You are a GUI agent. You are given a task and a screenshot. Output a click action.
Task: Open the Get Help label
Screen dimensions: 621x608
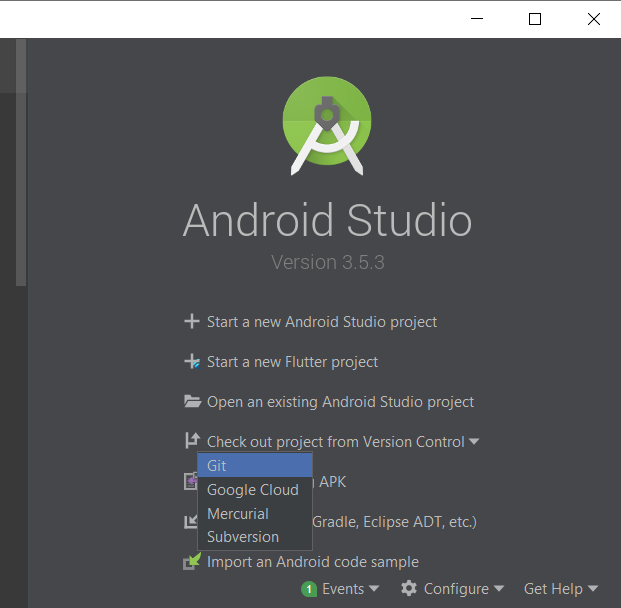point(553,589)
